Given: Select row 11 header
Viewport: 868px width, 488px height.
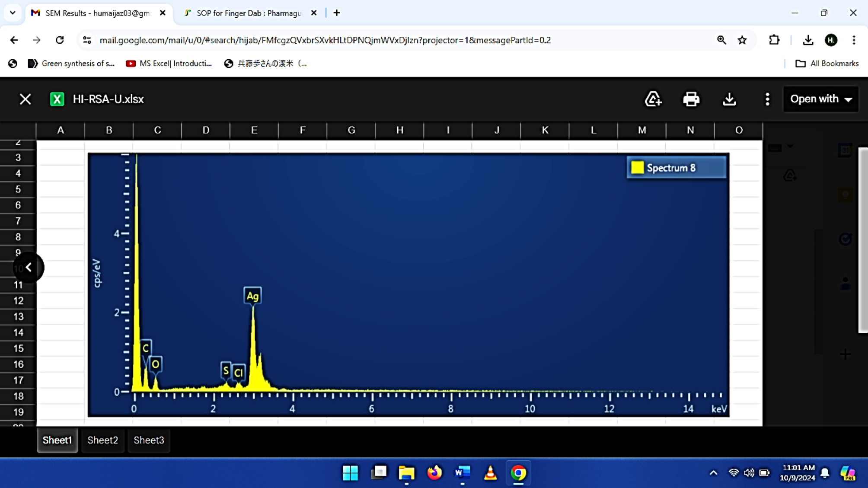Looking at the screenshot, I should 18,285.
